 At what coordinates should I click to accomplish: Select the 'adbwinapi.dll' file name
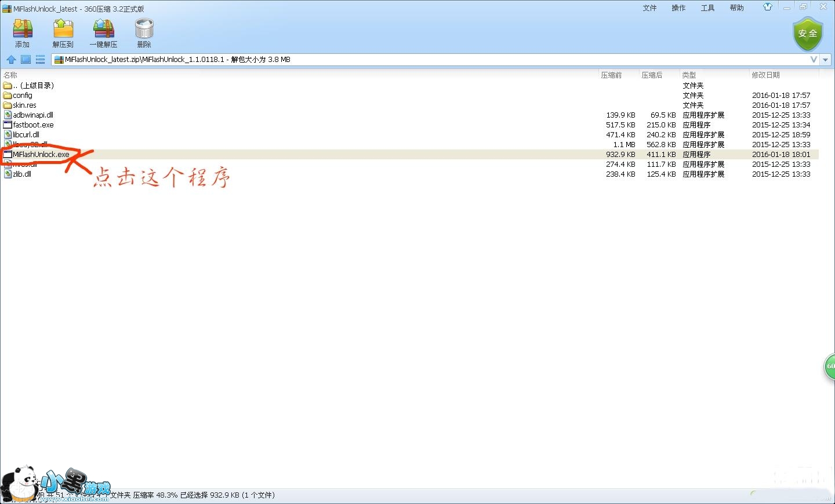[x=33, y=115]
